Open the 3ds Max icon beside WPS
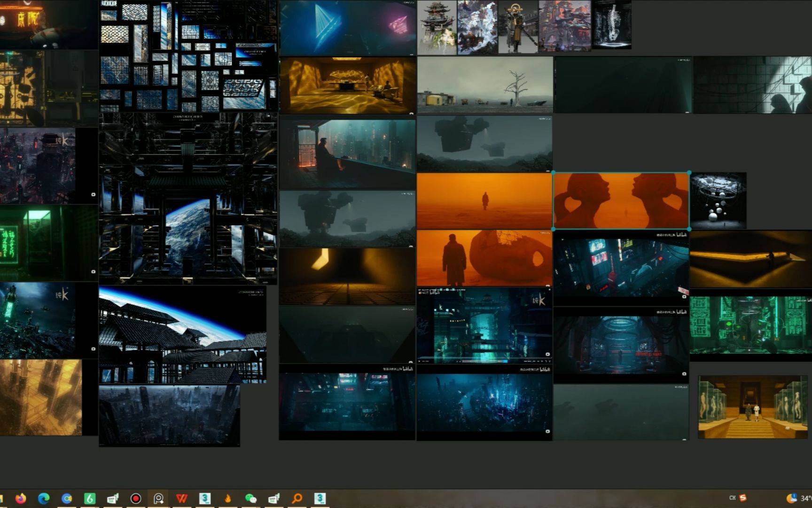 click(205, 498)
